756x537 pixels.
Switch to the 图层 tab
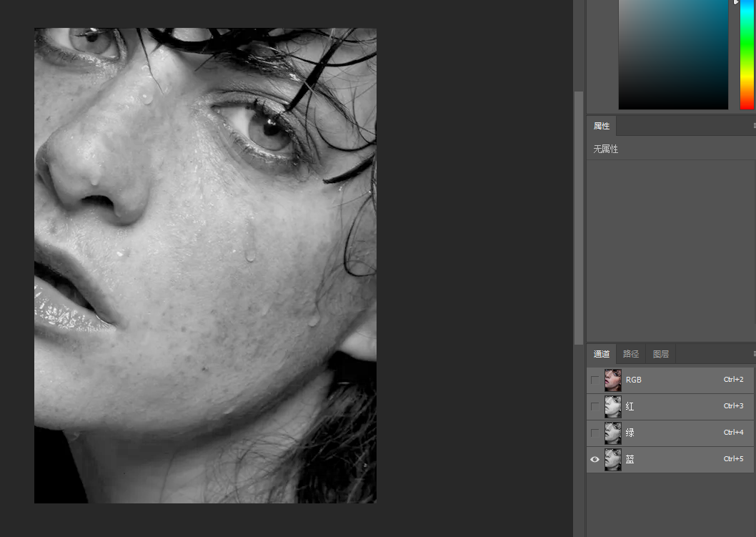click(660, 354)
